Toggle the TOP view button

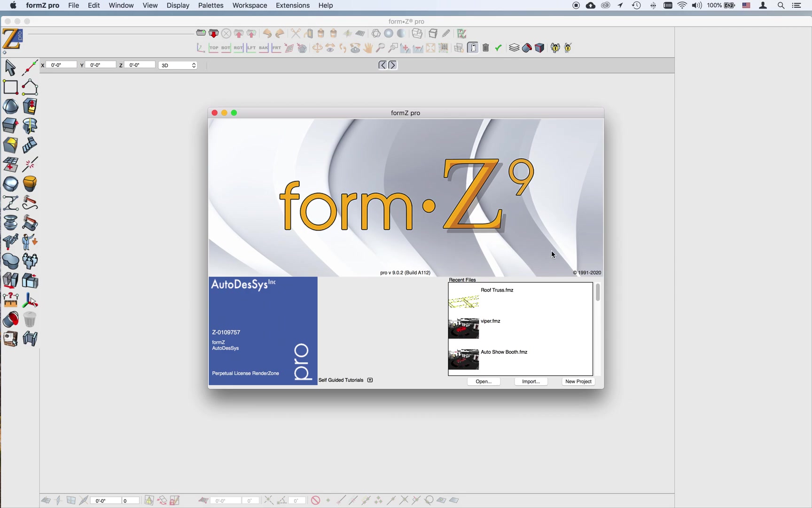(x=213, y=48)
